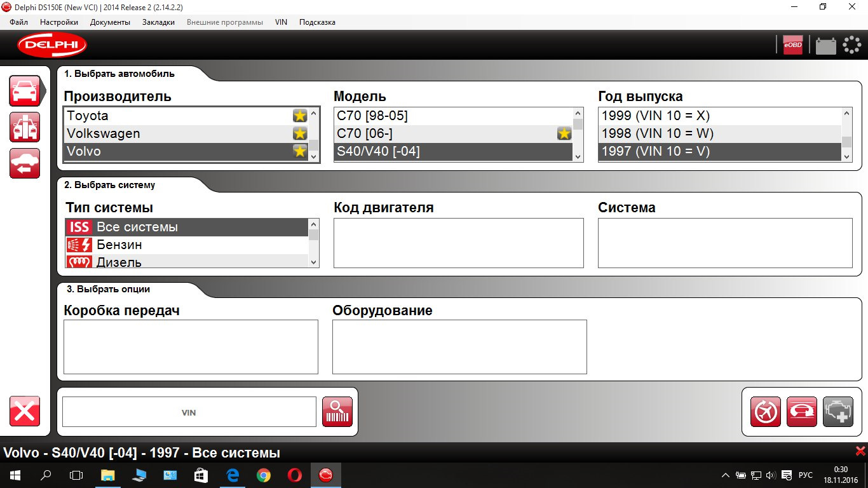Open Windows search from the taskbar
Viewport: 868px width, 488px height.
(x=46, y=475)
